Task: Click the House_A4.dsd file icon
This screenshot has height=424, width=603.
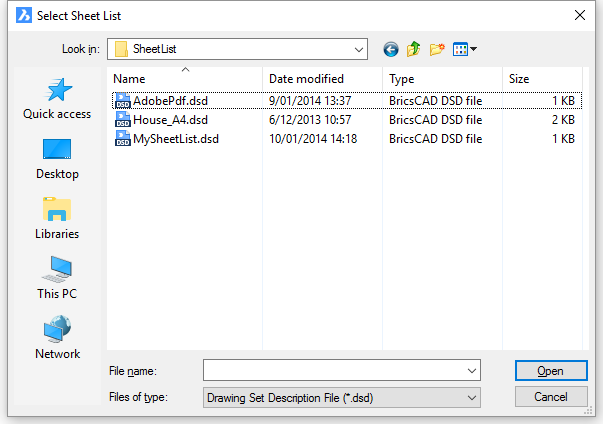Action: coord(123,120)
